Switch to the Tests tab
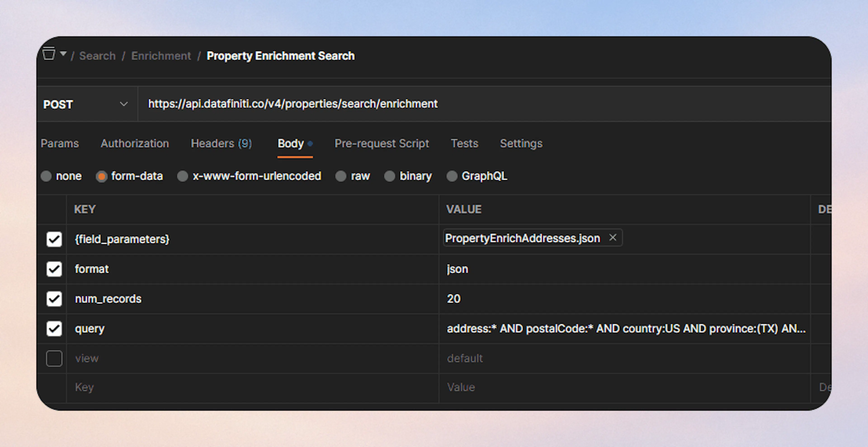 pos(464,143)
